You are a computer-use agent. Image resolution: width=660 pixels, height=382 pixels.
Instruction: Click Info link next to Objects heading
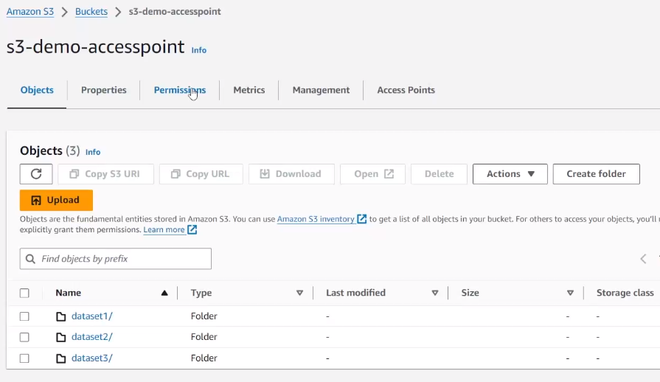pos(93,152)
